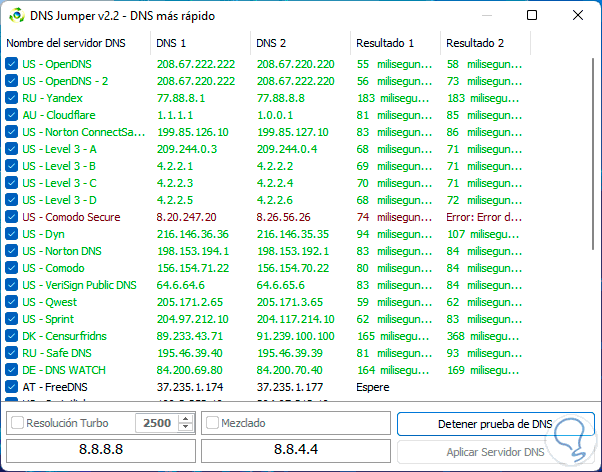Select the US - VeriSign Public DNS name
602x472 pixels.
(x=79, y=285)
